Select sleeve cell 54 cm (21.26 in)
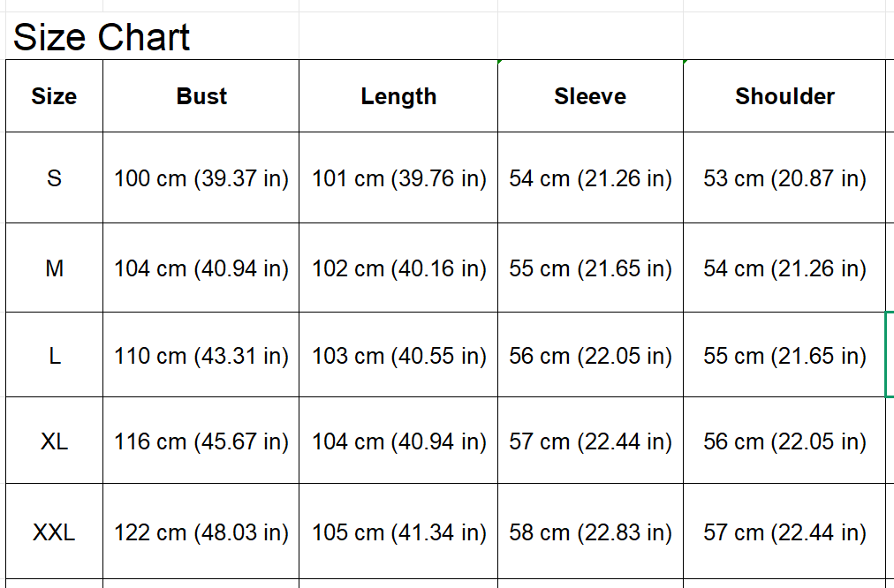Screen dimensions: 894x588 (590, 178)
